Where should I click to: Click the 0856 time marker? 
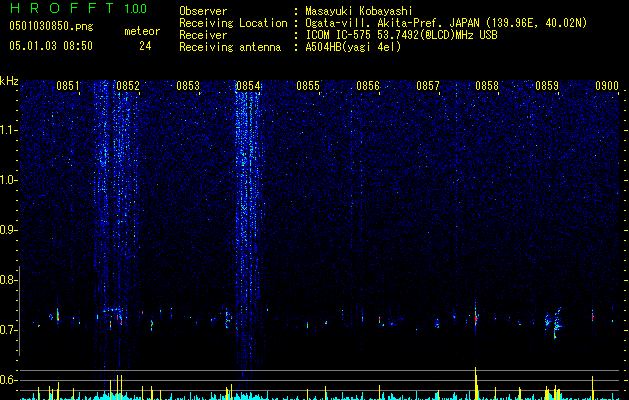click(368, 86)
